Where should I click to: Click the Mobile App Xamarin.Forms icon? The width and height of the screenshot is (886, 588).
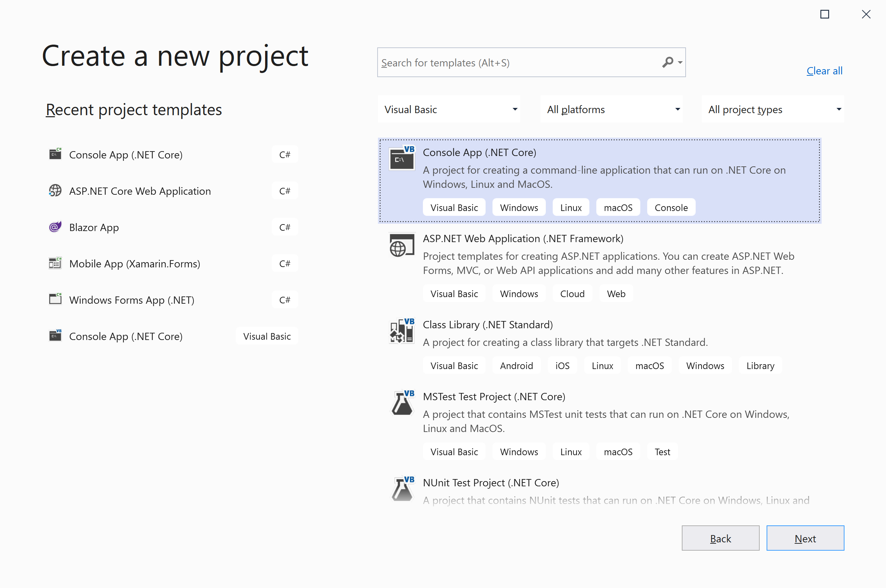[55, 263]
